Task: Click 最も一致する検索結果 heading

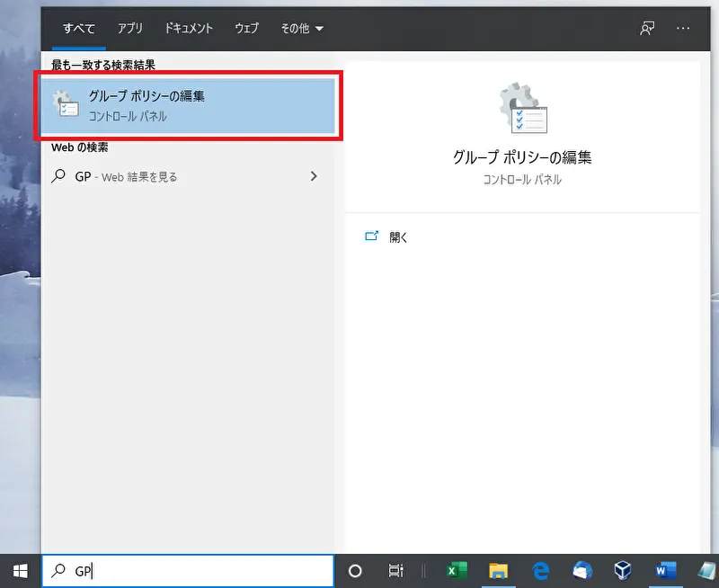Action: tap(103, 65)
